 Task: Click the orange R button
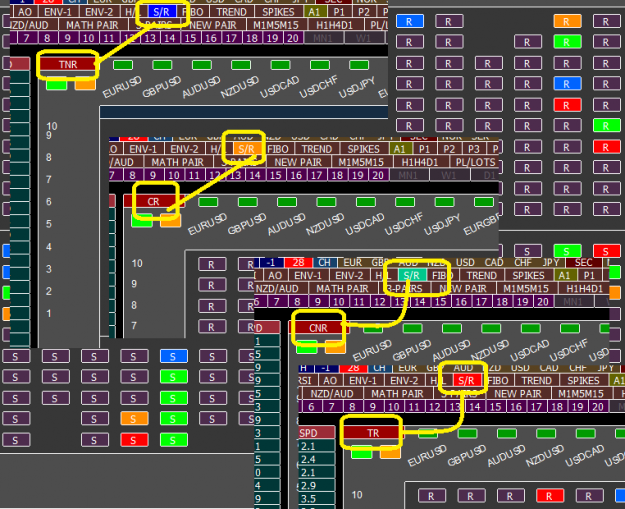click(567, 21)
